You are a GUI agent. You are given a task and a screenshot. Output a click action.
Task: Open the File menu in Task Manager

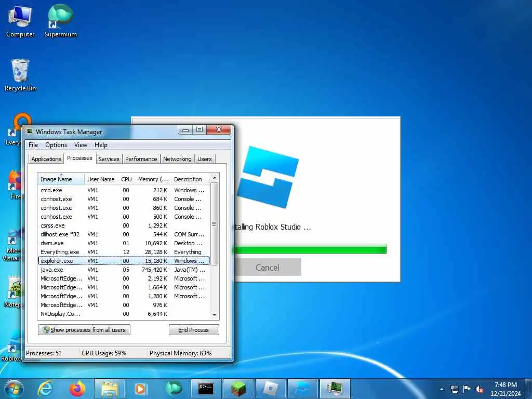(x=33, y=145)
